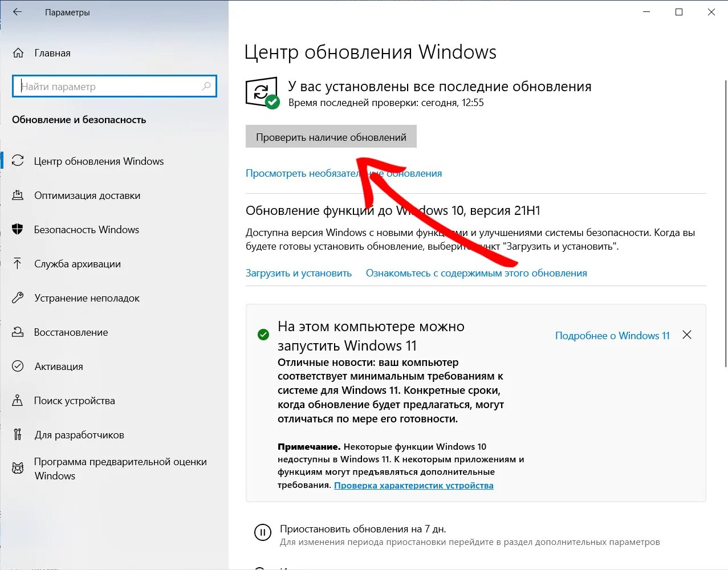Open the Подробнее о Windows 11 link
728x570 pixels.
(x=612, y=336)
